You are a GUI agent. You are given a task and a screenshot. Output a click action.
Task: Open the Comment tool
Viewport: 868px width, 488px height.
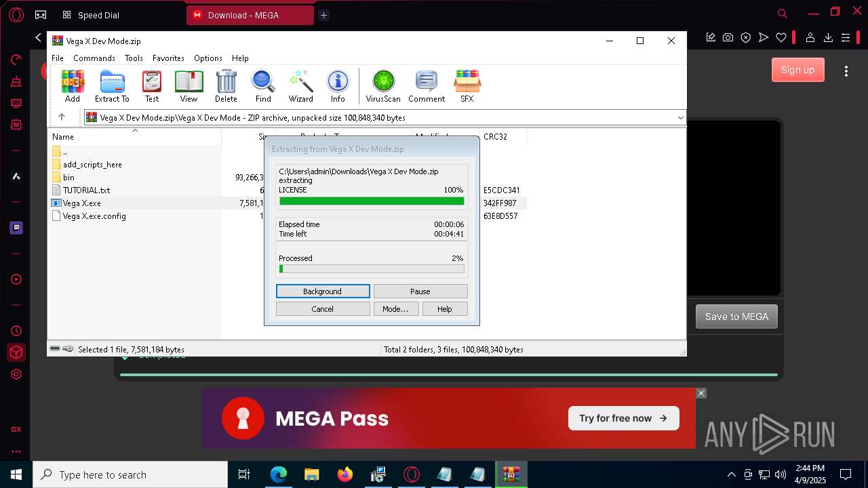pyautogui.click(x=427, y=86)
